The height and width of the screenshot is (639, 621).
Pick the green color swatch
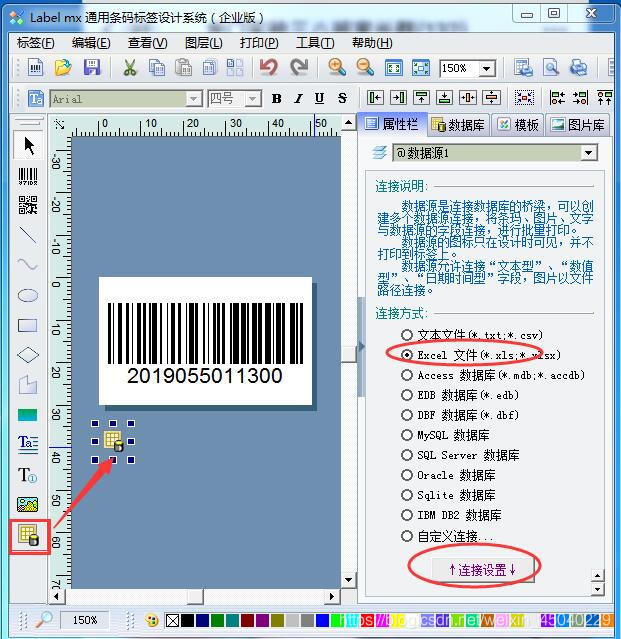[x=217, y=621]
